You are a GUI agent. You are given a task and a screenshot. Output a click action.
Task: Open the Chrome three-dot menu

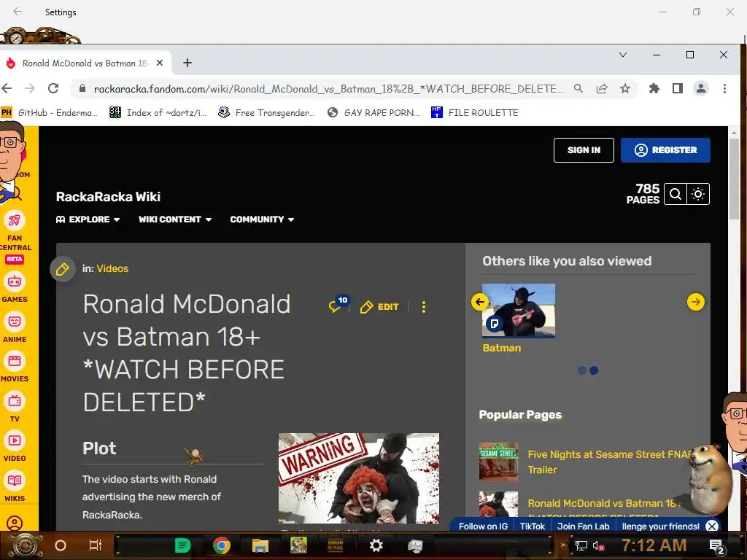(724, 88)
